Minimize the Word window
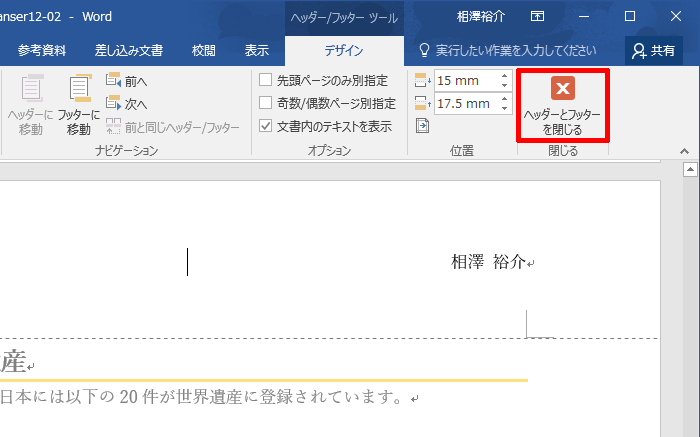700x437 pixels. [584, 17]
